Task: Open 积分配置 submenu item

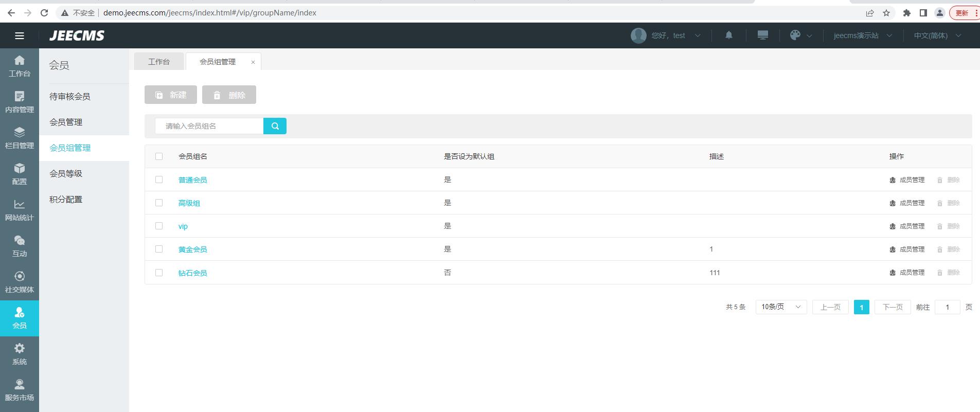Action: [84, 200]
